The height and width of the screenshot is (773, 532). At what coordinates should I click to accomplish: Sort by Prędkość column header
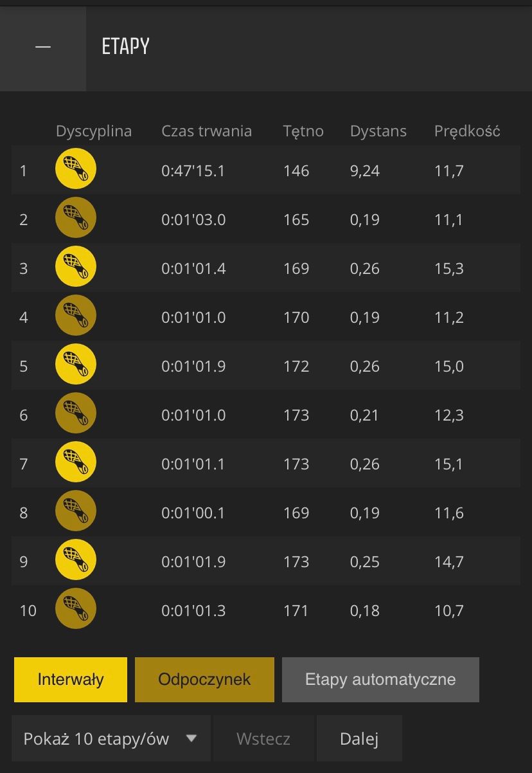coord(467,131)
